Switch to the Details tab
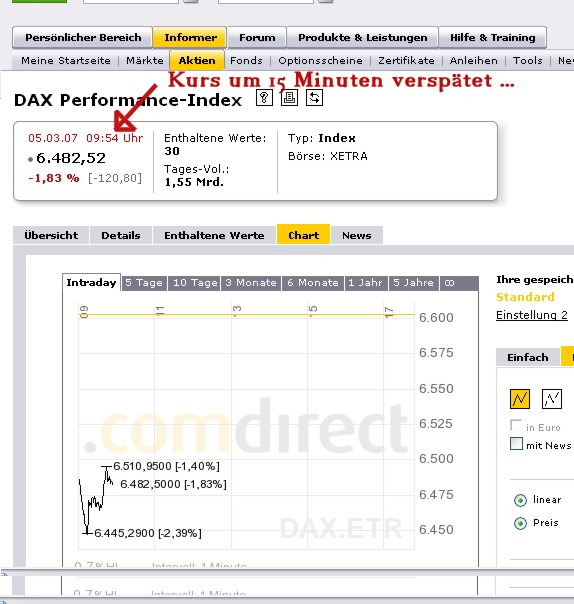This screenshot has height=604, width=574. point(121,235)
